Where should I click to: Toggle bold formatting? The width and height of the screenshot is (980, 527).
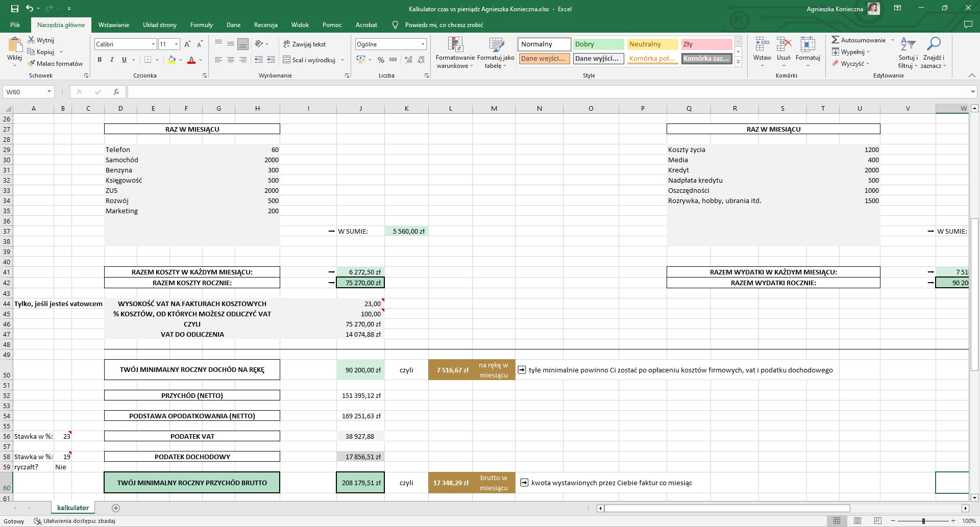point(100,60)
